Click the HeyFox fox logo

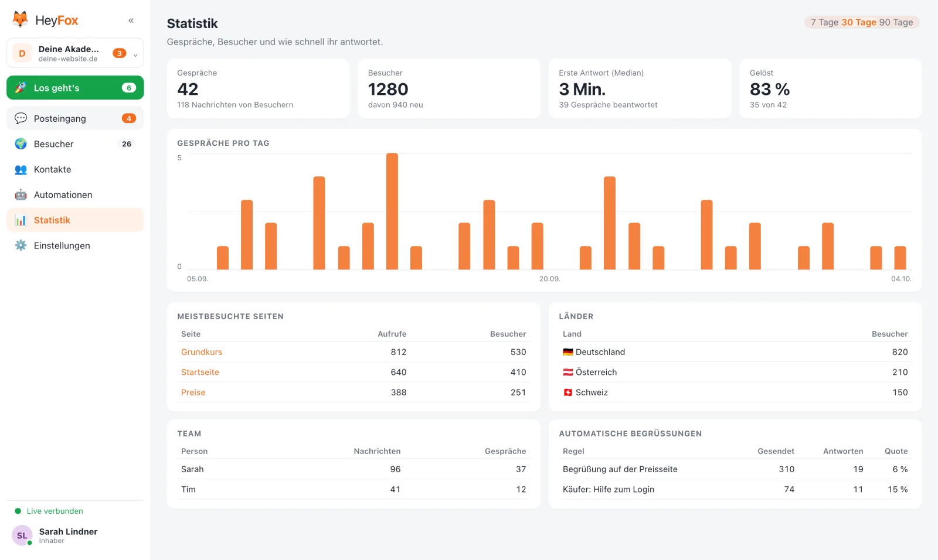(21, 20)
